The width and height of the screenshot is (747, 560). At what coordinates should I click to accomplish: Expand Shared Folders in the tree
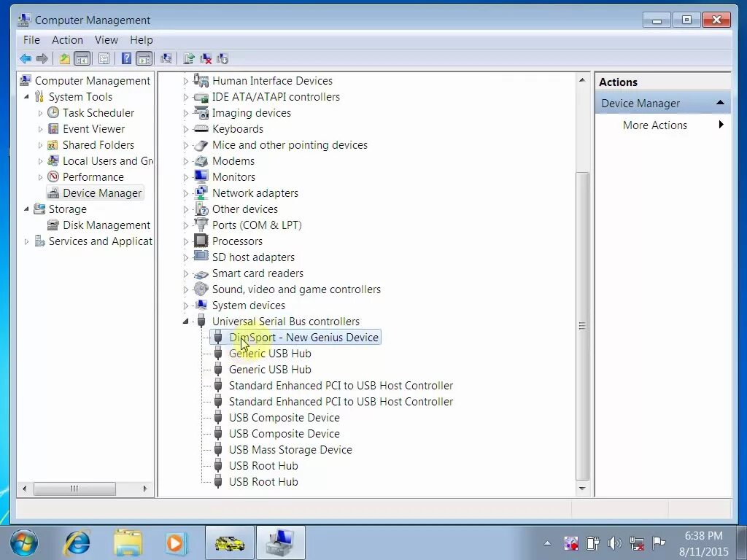pos(41,145)
